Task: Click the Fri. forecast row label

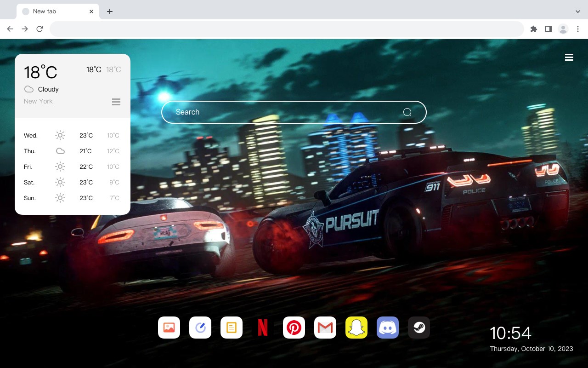Action: point(28,167)
